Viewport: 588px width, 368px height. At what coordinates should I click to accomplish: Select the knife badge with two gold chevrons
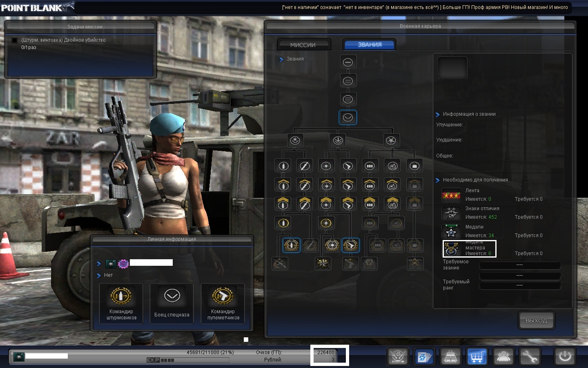305,203
